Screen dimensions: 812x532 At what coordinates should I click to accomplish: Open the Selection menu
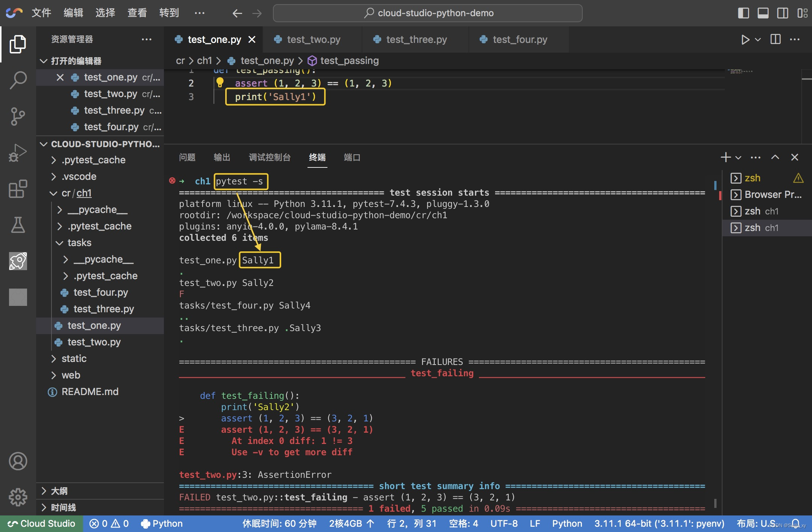pyautogui.click(x=105, y=13)
